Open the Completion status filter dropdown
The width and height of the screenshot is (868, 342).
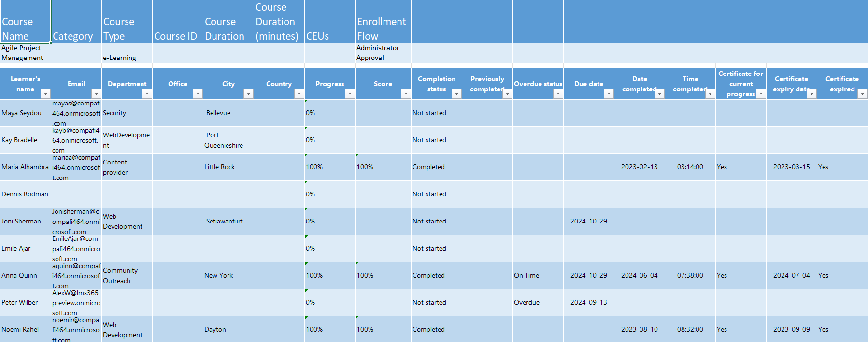pos(456,94)
